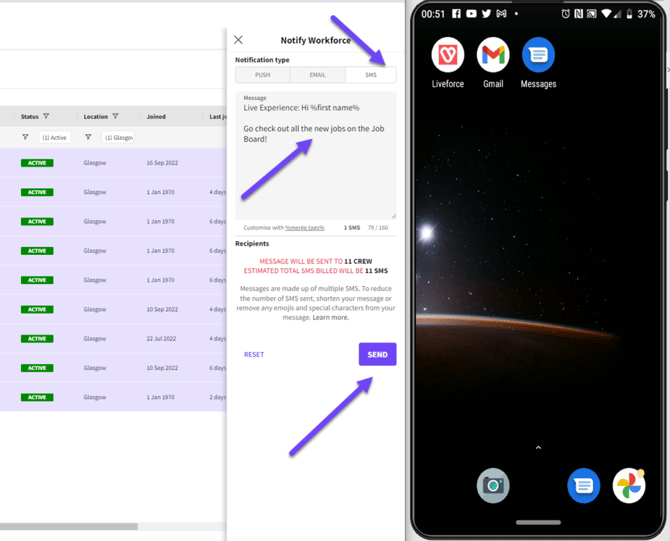Click the filter funnel beside (1) Active
Image resolution: width=670 pixels, height=541 pixels.
coord(25,137)
